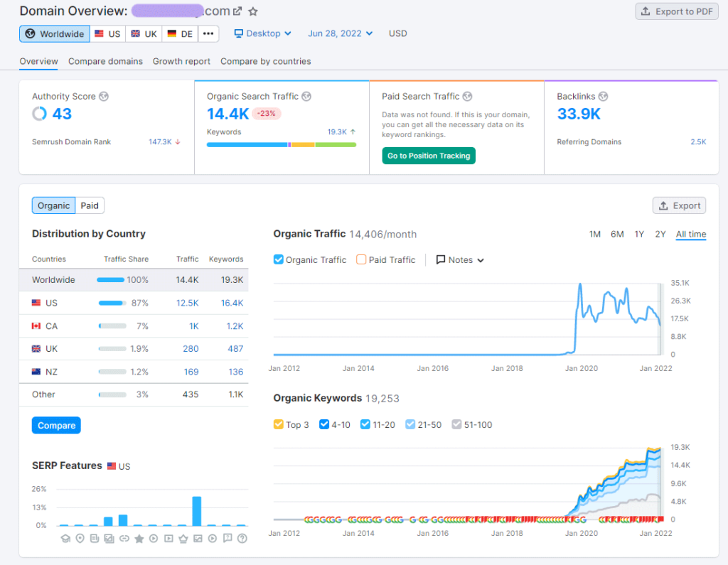This screenshot has height=565, width=728.
Task: Click the star to favorite this domain
Action: click(x=253, y=11)
